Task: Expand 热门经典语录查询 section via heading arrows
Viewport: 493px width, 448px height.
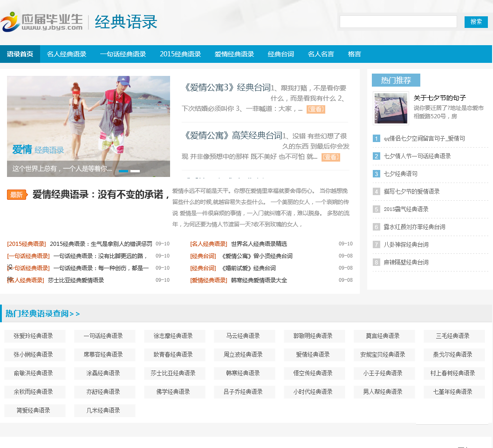Action: click(75, 314)
